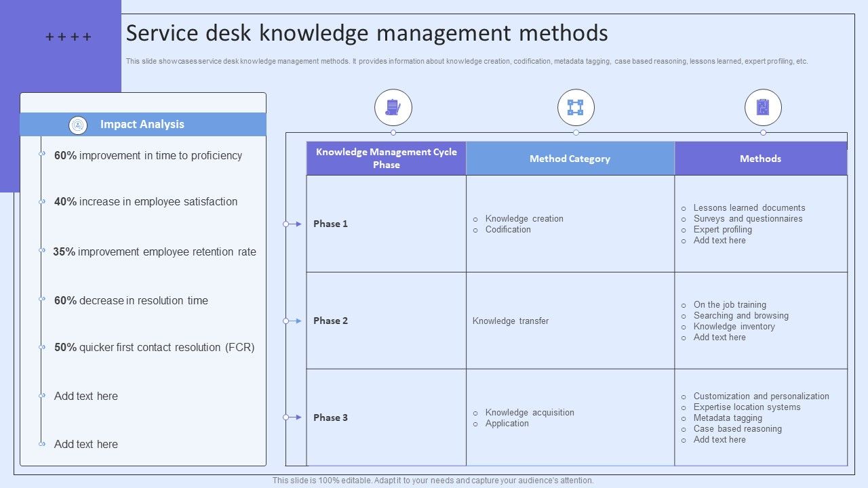Select '60% improvement in time to proficiency'

[x=148, y=155]
